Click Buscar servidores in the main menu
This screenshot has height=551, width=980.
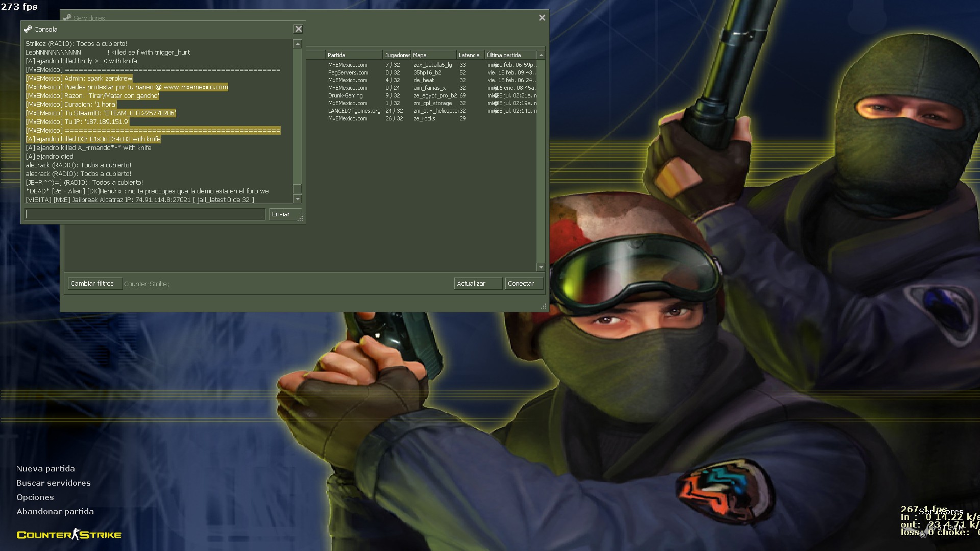pyautogui.click(x=53, y=483)
